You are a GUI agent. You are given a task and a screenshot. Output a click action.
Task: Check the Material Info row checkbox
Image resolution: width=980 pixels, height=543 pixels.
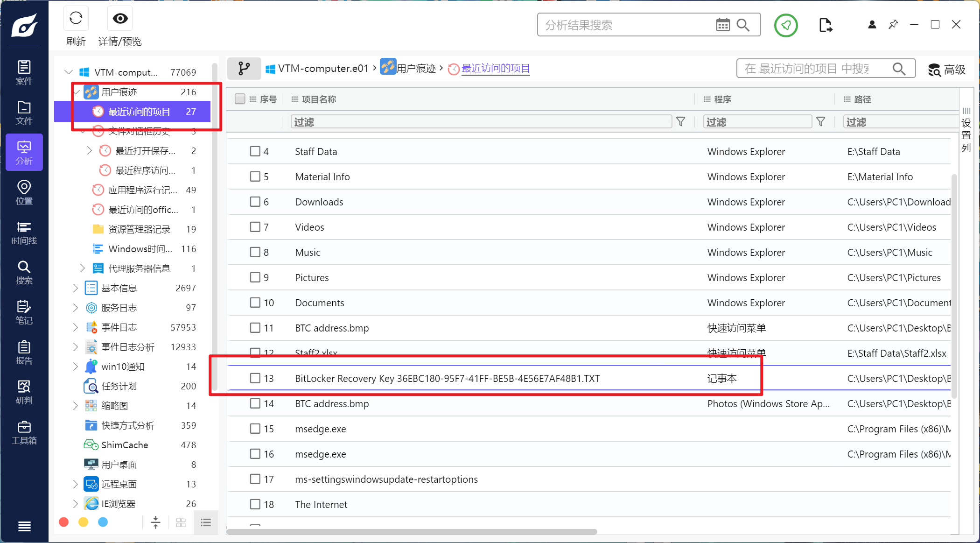[255, 176]
